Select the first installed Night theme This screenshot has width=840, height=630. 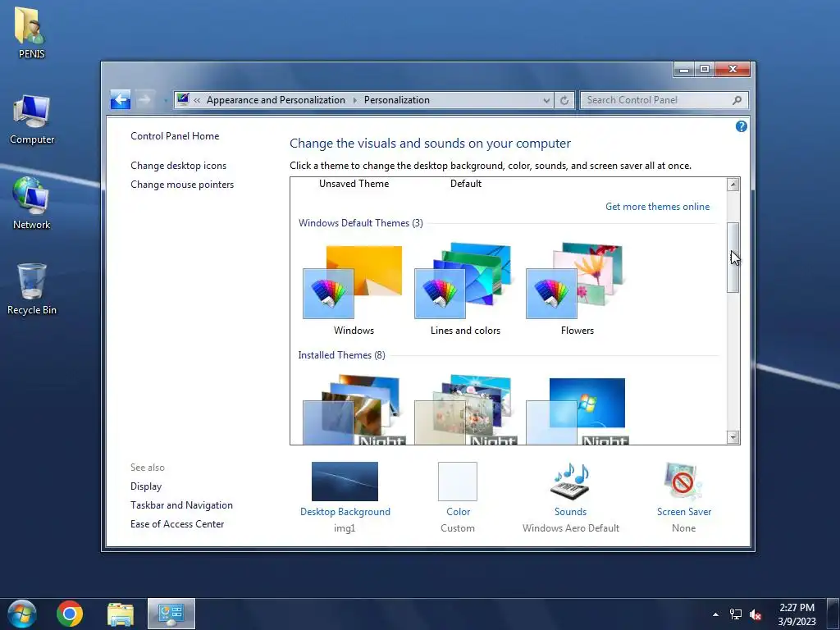pos(354,410)
